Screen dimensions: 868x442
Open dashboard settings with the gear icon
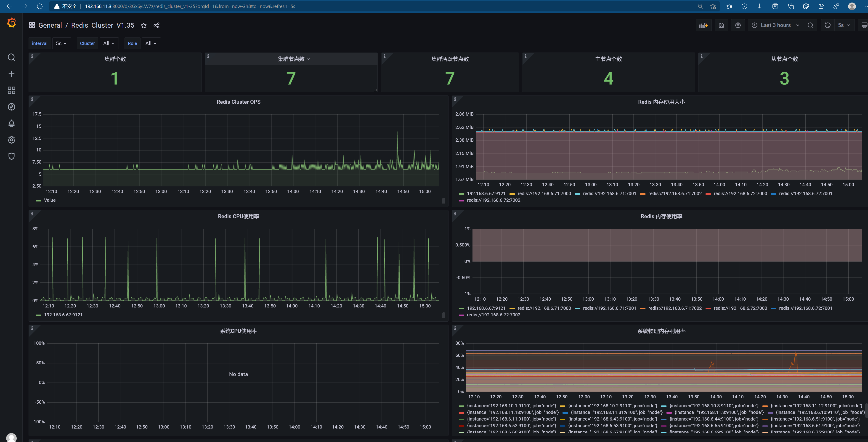coord(738,25)
